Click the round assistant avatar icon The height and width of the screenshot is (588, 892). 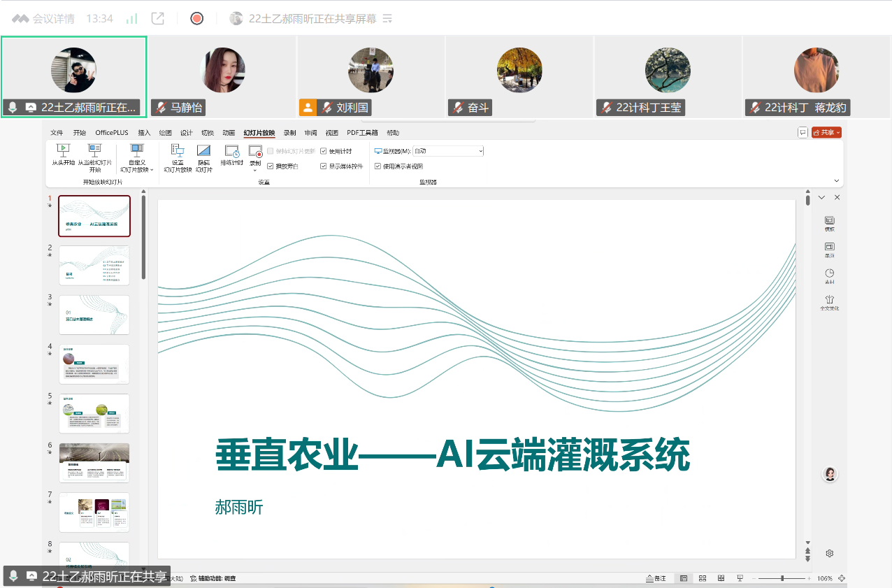pyautogui.click(x=830, y=474)
